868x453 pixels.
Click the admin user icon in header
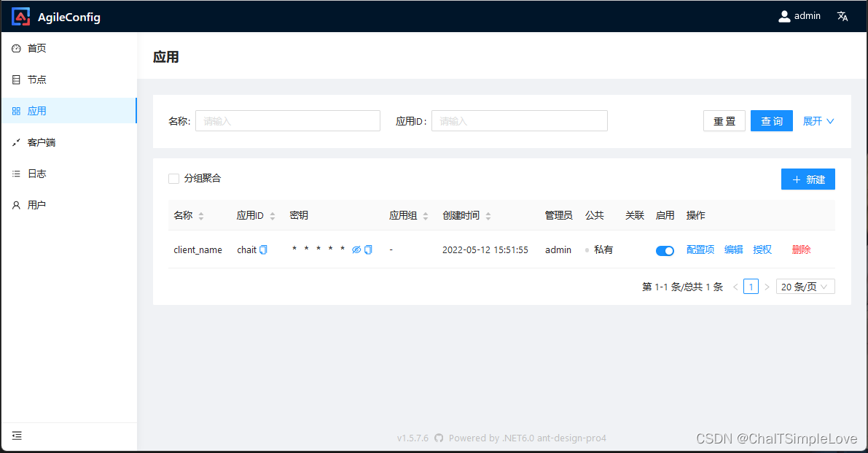tap(784, 15)
